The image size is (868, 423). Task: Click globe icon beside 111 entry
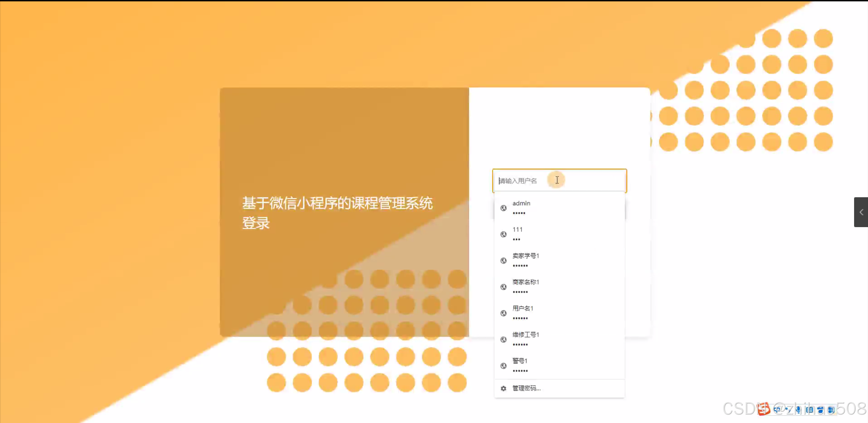[x=503, y=234]
